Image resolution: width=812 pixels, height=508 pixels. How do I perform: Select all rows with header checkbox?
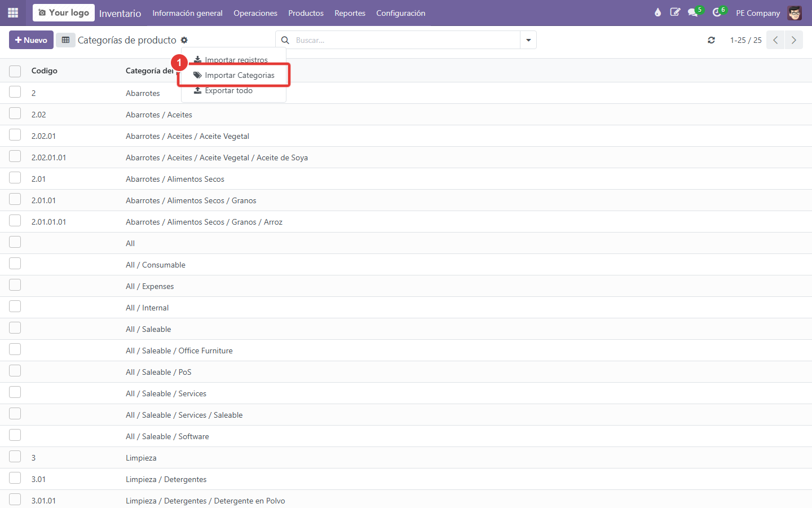15,71
